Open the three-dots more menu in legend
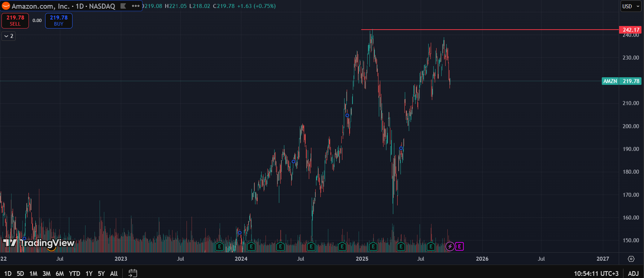Screen dimensions: 644x278 pos(136,6)
